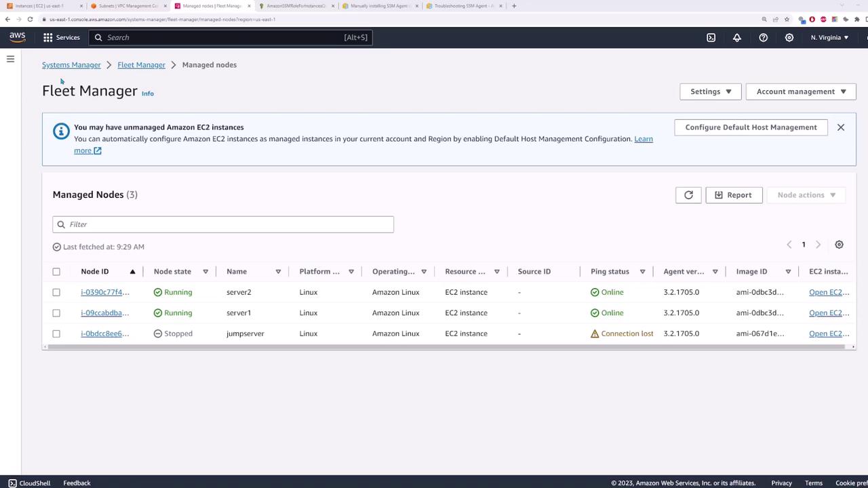Open the Name column filter arrow

[x=278, y=272]
